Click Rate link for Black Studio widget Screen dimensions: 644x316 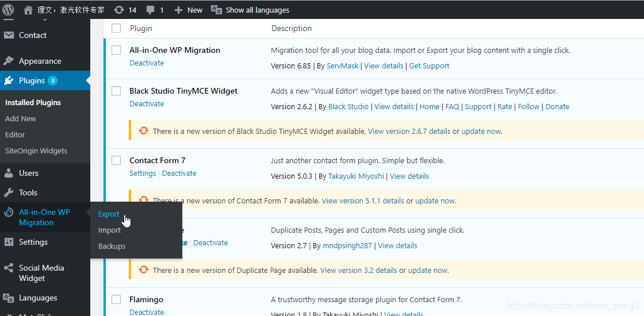pos(505,107)
